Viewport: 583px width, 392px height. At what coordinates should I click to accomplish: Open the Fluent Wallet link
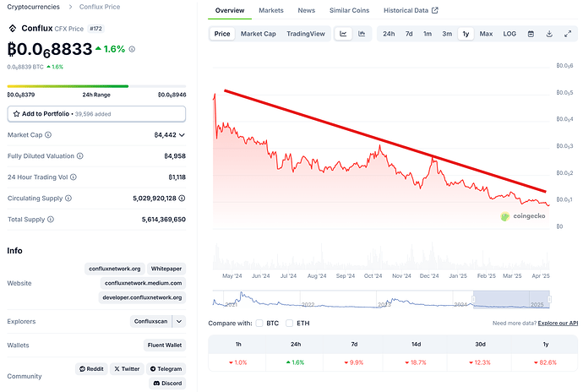(x=165, y=346)
